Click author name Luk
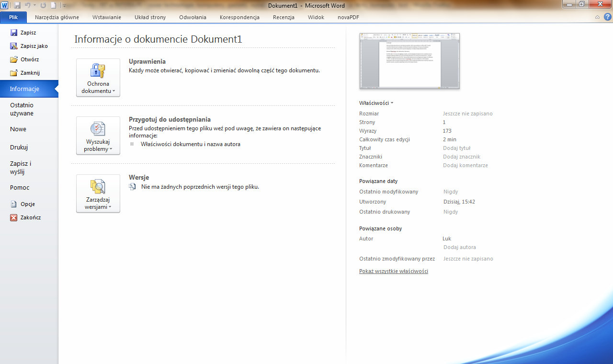The height and width of the screenshot is (364, 613). click(x=447, y=239)
